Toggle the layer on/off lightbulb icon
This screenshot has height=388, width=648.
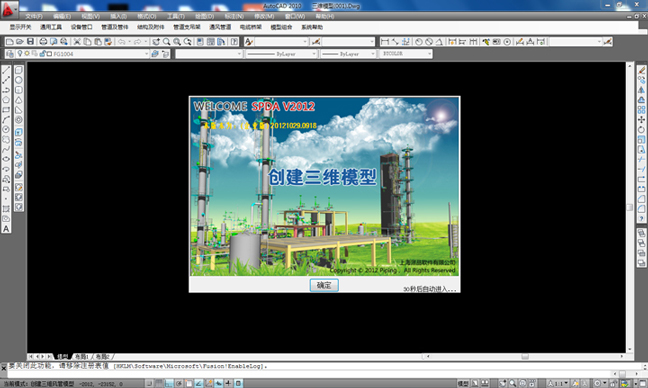point(19,54)
